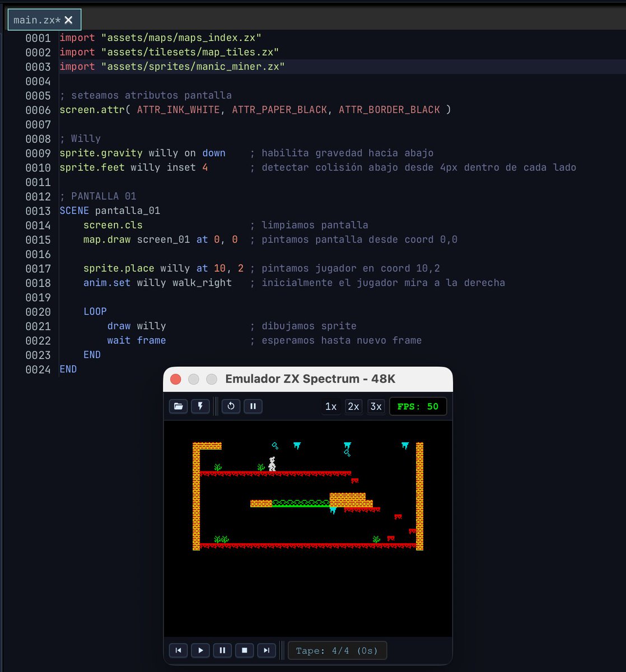Screen dimensions: 626x672
Task: Set emulator scale to 1x
Action: click(331, 406)
